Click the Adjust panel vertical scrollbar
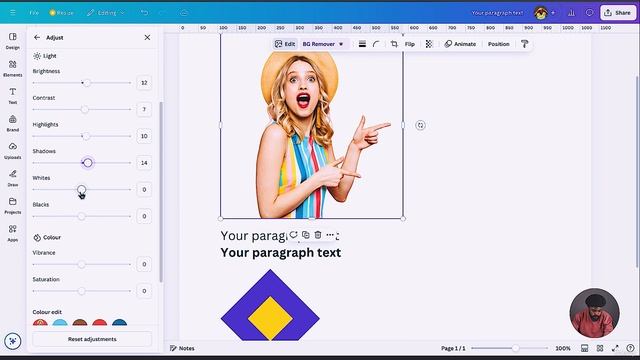 click(x=161, y=192)
